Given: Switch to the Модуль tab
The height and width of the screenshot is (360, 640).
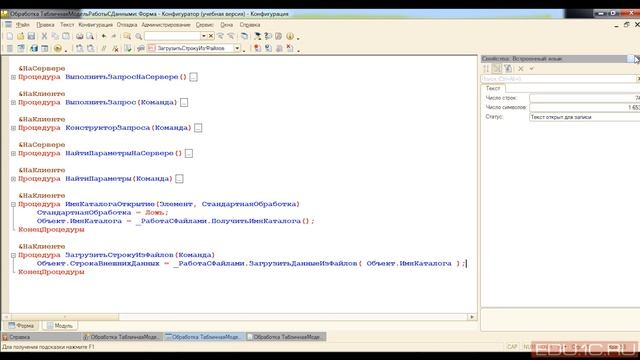Looking at the screenshot, I should pyautogui.click(x=60, y=326).
